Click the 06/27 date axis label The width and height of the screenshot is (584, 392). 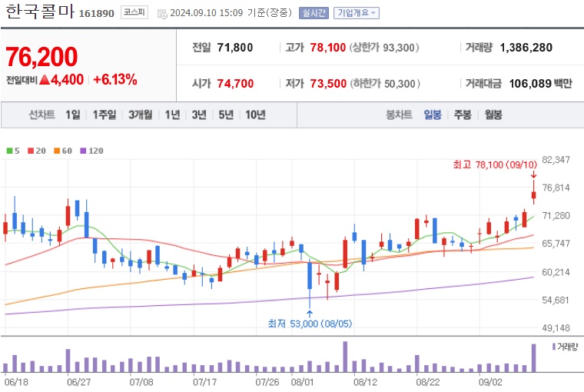point(78,382)
